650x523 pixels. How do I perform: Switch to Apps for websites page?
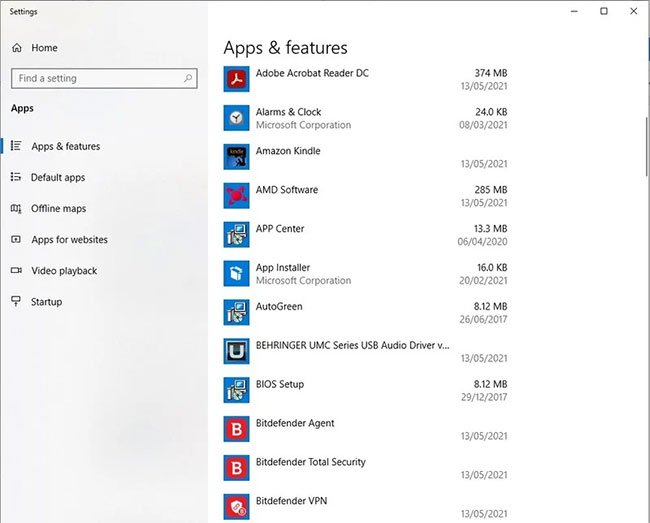(x=69, y=240)
